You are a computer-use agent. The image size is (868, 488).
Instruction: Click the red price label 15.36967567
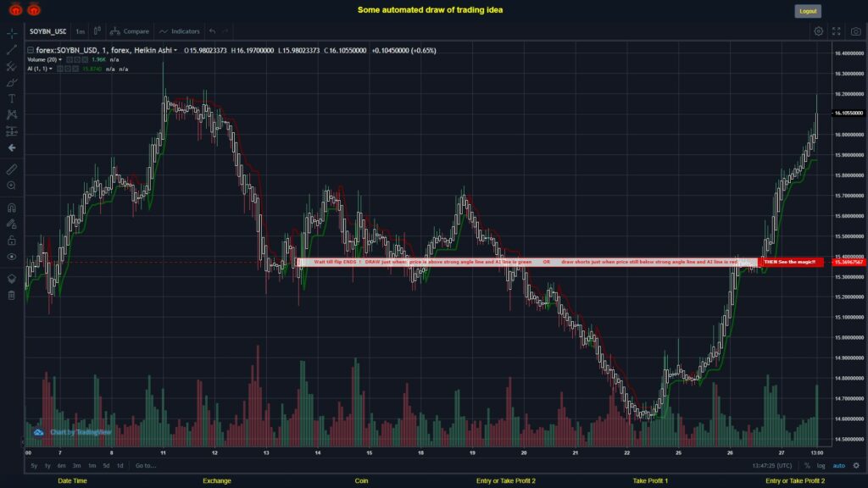pyautogui.click(x=849, y=262)
